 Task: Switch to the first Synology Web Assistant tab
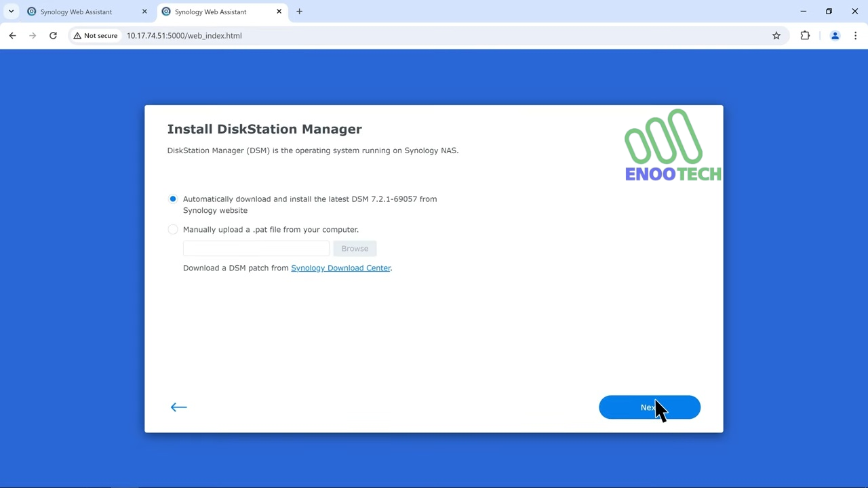point(87,12)
